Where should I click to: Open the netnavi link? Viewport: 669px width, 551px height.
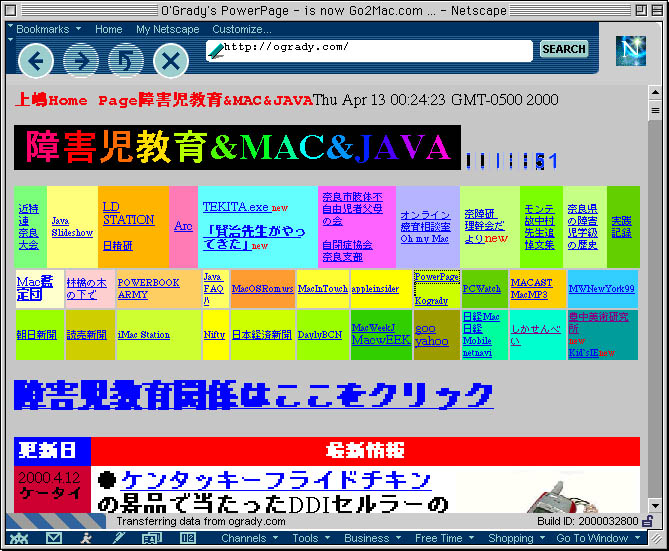[477, 353]
